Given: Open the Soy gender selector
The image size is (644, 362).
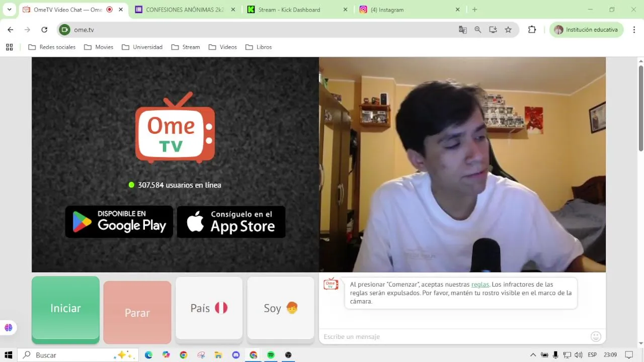Looking at the screenshot, I should (x=281, y=308).
